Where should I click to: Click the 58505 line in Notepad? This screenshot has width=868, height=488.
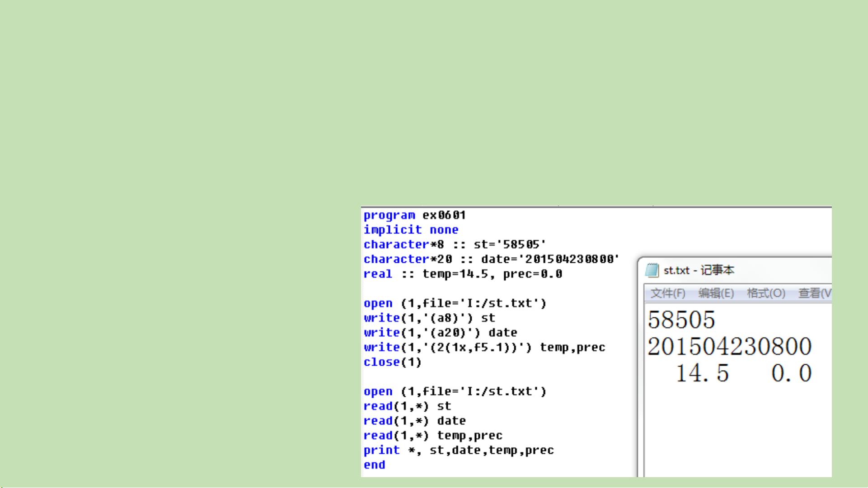[x=681, y=320]
